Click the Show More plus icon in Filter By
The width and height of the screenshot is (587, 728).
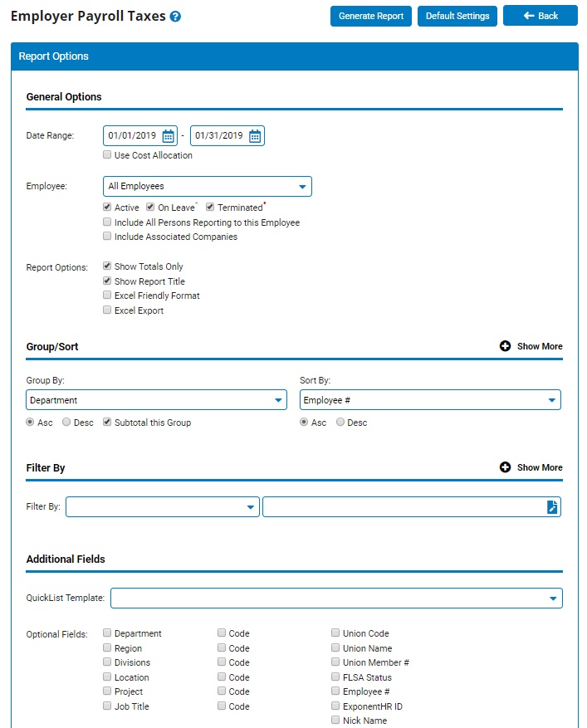[506, 467]
